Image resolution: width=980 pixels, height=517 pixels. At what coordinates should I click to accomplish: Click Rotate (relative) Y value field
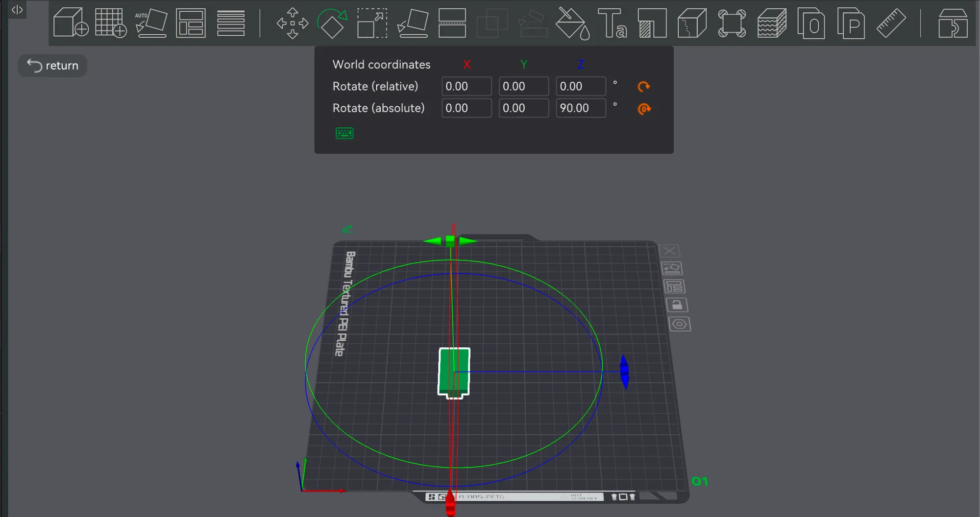click(x=524, y=86)
